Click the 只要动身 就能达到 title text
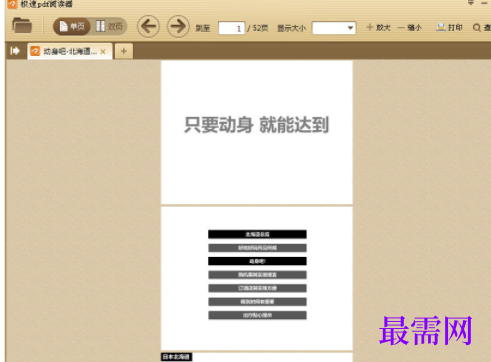The height and width of the screenshot is (362, 491). pos(257,125)
